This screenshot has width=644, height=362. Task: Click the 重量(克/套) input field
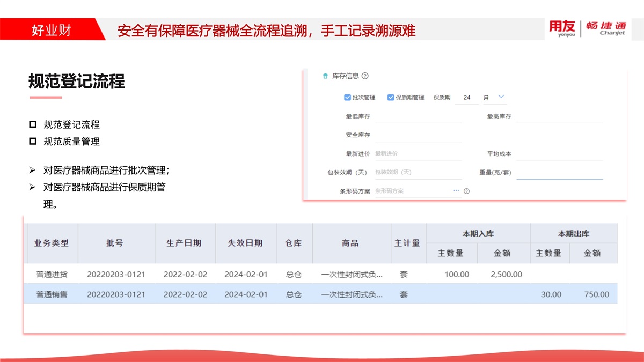(559, 173)
